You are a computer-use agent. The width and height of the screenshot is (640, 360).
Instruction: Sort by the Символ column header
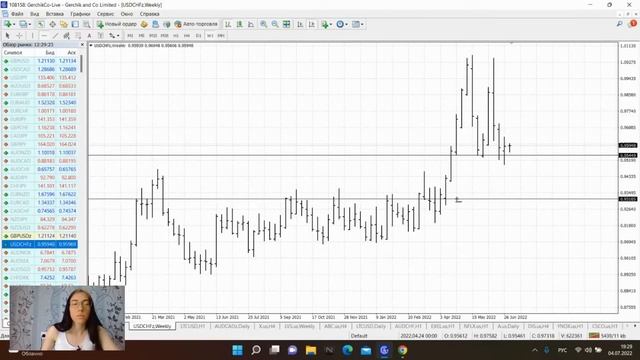point(13,53)
